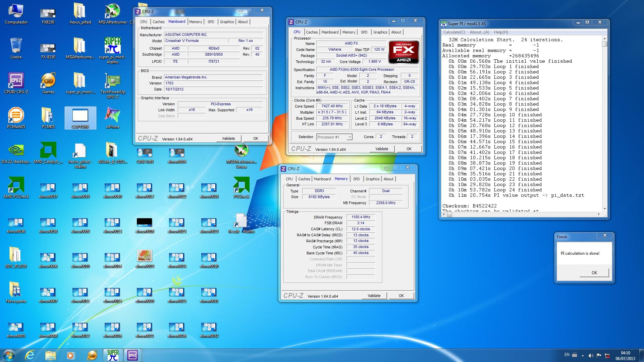Click Validate in processor CPU-Z window

click(x=382, y=149)
